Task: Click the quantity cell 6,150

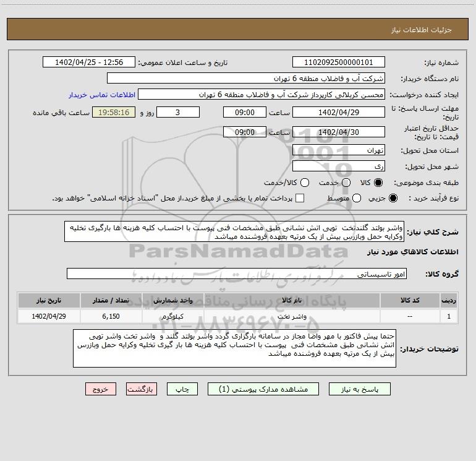Action: (x=111, y=316)
